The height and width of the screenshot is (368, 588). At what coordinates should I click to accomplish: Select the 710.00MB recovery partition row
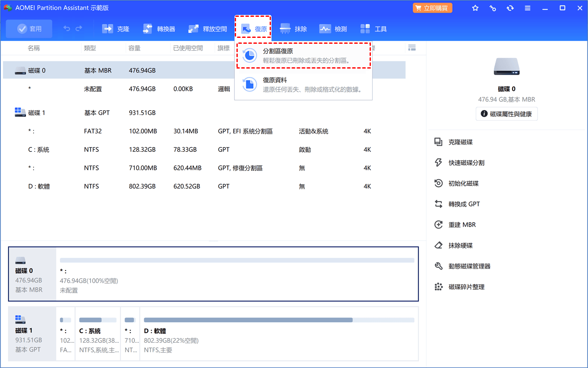click(x=204, y=168)
